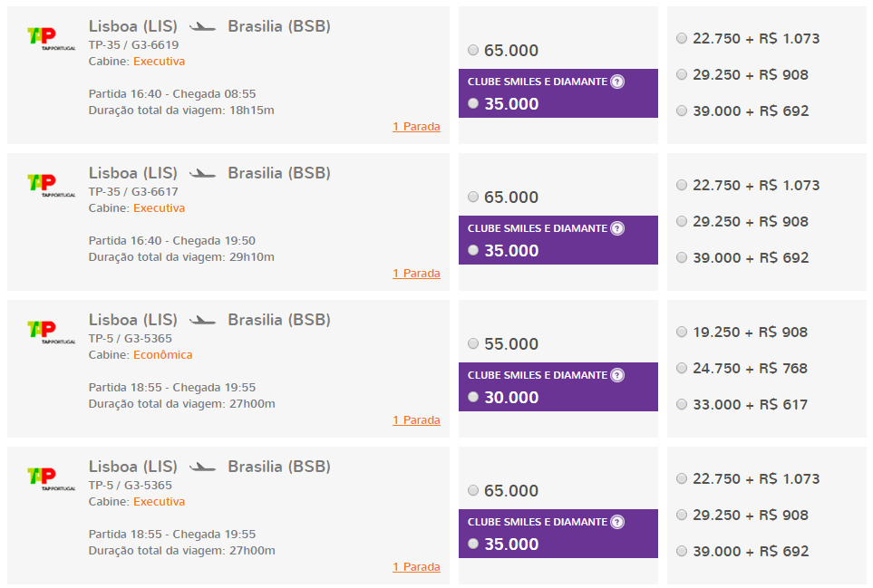Pick 24.750 + R$ 768 option

[x=682, y=368]
